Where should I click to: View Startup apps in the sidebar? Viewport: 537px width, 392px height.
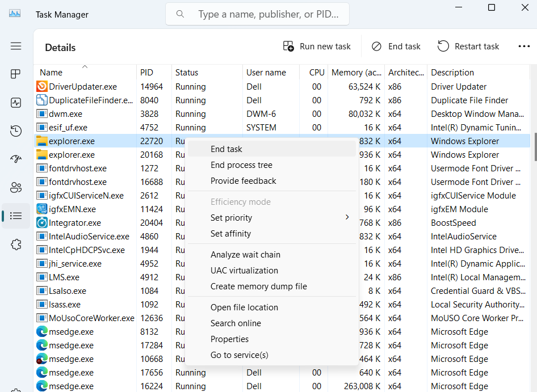[x=16, y=159]
